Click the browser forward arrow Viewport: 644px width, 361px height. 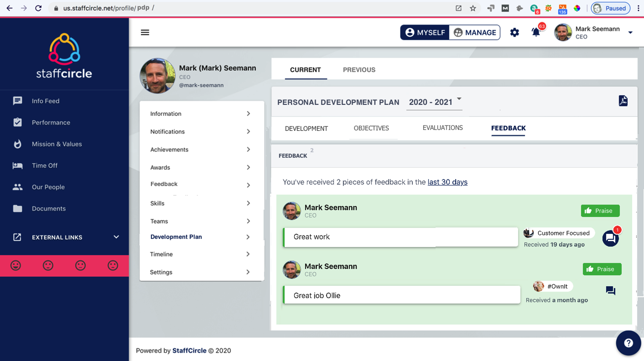point(24,8)
